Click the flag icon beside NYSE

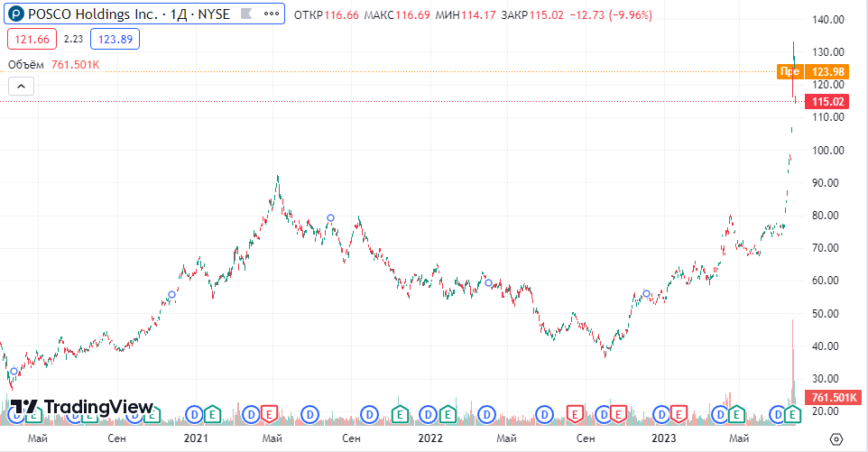click(x=246, y=14)
